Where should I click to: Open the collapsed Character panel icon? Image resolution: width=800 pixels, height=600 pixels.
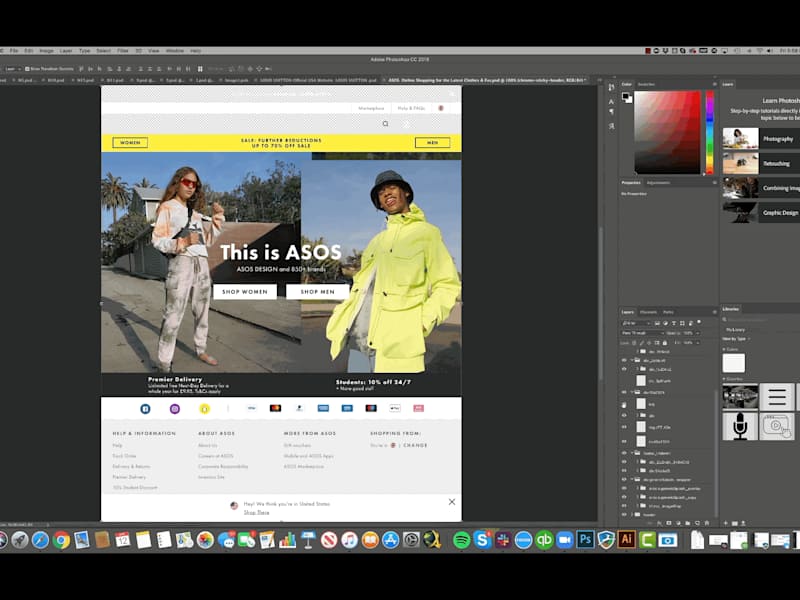coord(611,102)
